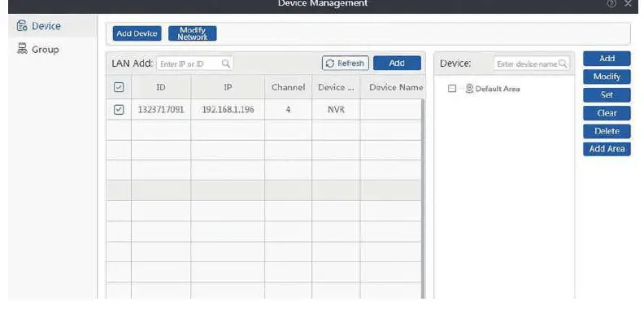644x315 pixels.
Task: Click Add next to the Refresh button
Action: tap(397, 63)
